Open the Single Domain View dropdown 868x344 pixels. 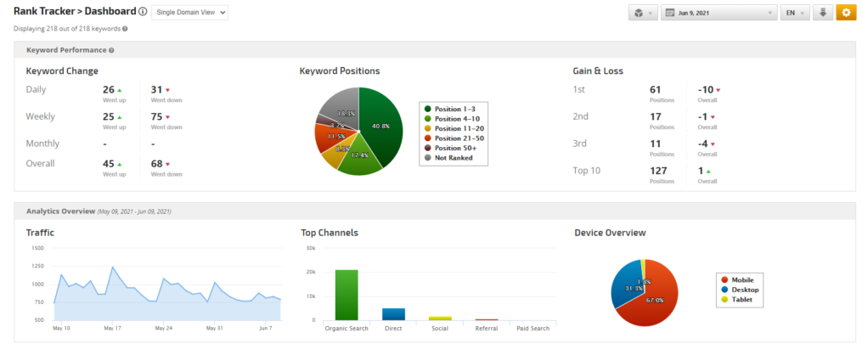coord(189,13)
